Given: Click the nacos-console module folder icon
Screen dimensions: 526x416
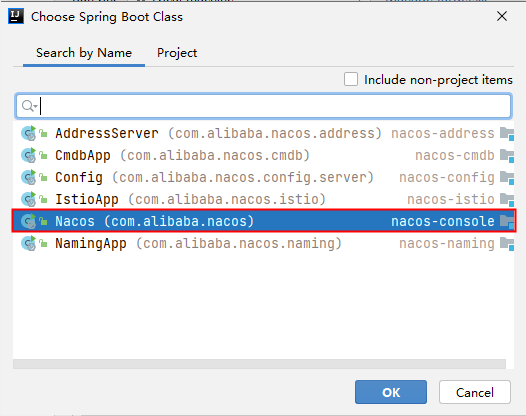Looking at the screenshot, I should [507, 222].
